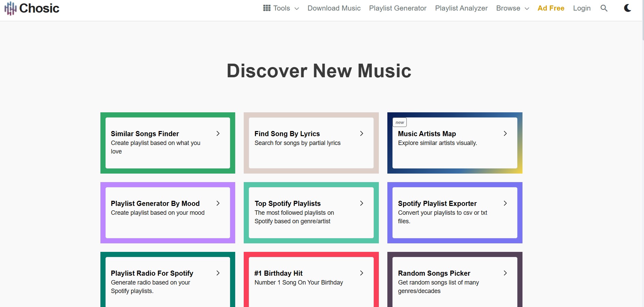The width and height of the screenshot is (644, 307).
Task: Click arrow on Random Songs Picker card
Action: 505,273
